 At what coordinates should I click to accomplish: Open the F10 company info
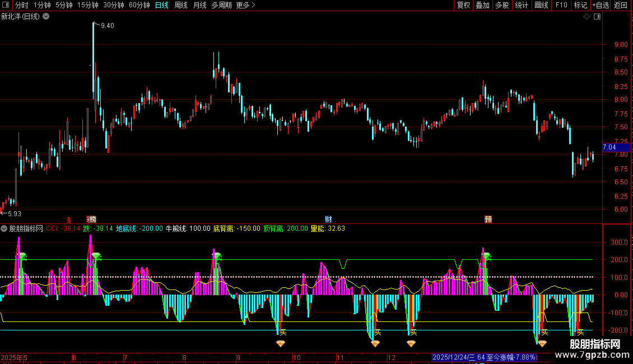(x=561, y=5)
